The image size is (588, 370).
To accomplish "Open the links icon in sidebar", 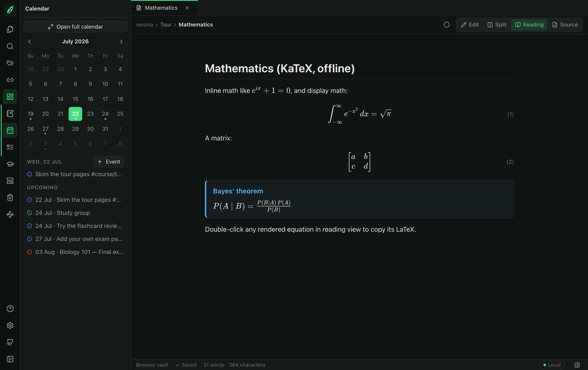I will click(x=10, y=80).
